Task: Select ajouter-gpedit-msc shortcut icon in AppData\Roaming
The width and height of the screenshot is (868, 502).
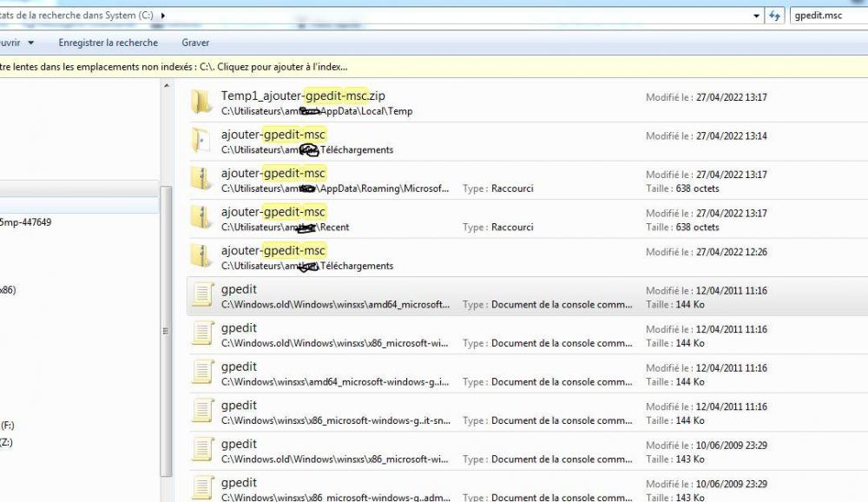Action: (202, 181)
